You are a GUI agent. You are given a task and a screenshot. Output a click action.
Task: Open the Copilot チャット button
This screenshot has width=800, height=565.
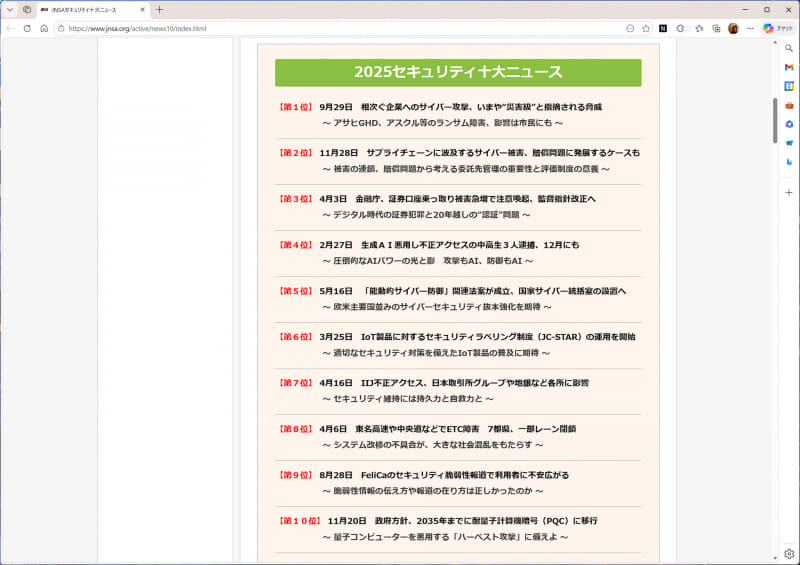pyautogui.click(x=778, y=29)
